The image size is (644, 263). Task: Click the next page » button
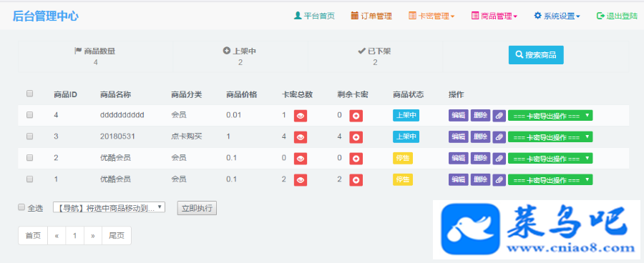point(93,236)
